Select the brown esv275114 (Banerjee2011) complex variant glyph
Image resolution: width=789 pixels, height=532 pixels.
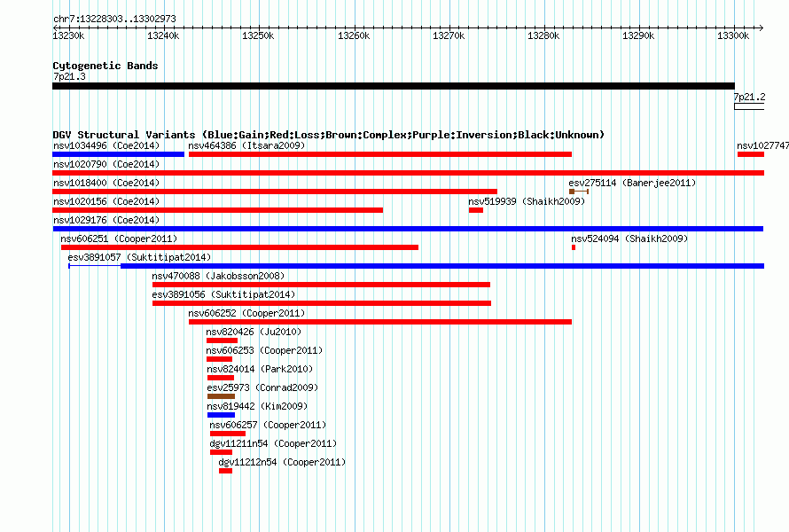pos(579,192)
